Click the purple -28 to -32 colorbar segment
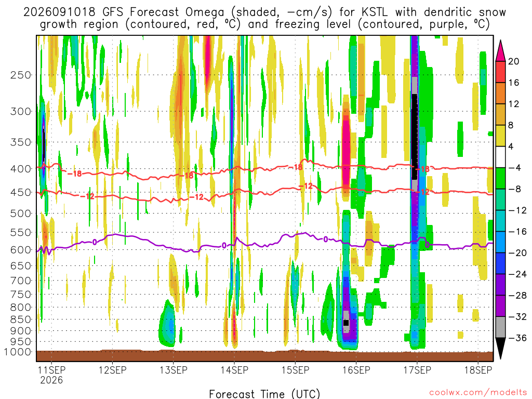 [x=500, y=306]
